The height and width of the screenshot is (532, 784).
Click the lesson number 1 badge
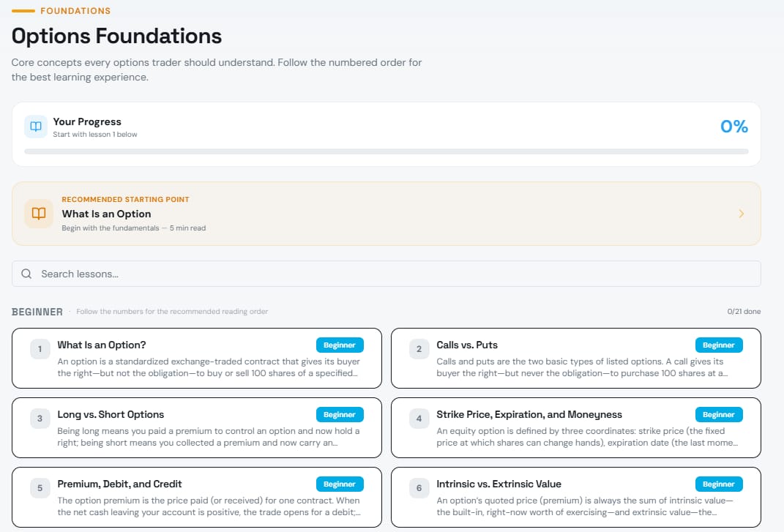click(x=40, y=349)
